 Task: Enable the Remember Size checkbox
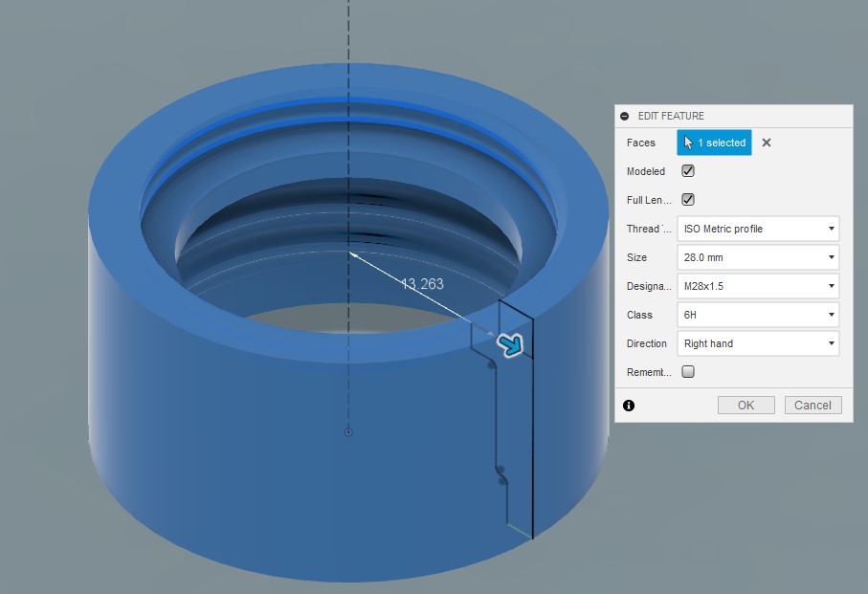pos(687,372)
